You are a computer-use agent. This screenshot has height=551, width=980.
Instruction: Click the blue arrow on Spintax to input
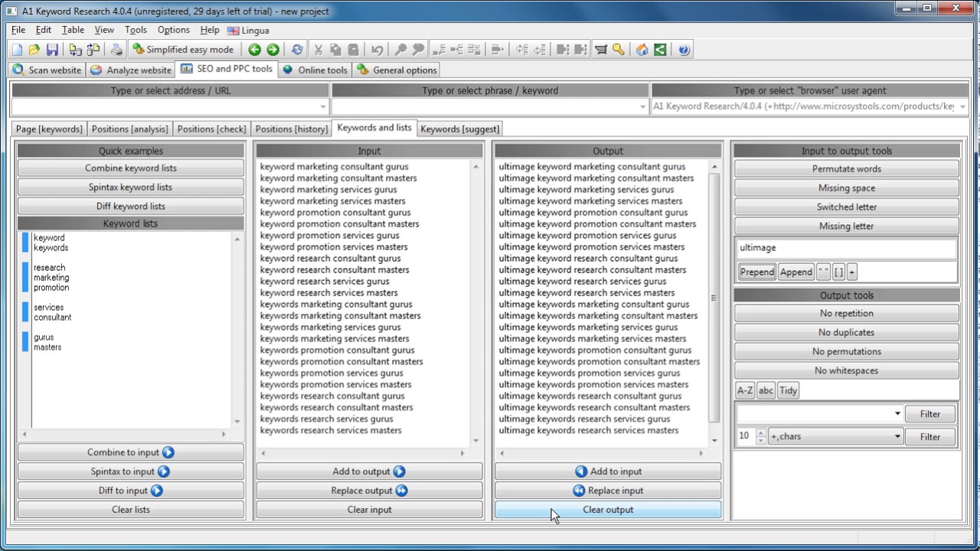(164, 471)
